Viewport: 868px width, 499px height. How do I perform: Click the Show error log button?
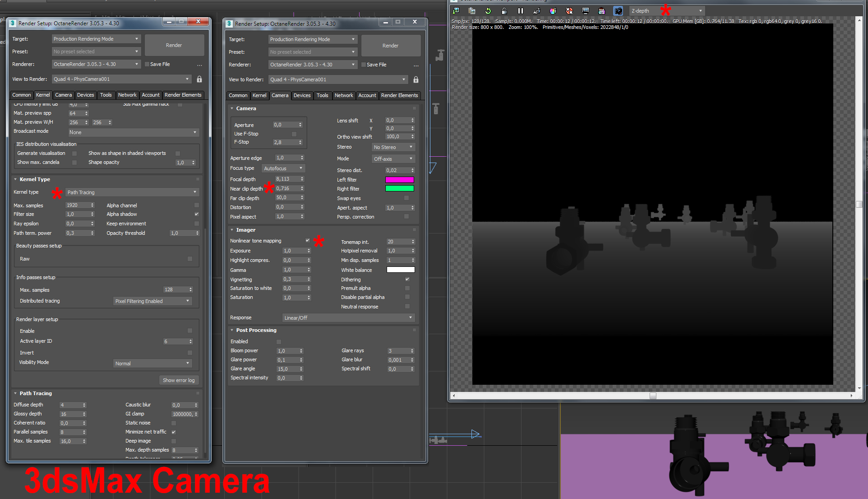point(179,380)
